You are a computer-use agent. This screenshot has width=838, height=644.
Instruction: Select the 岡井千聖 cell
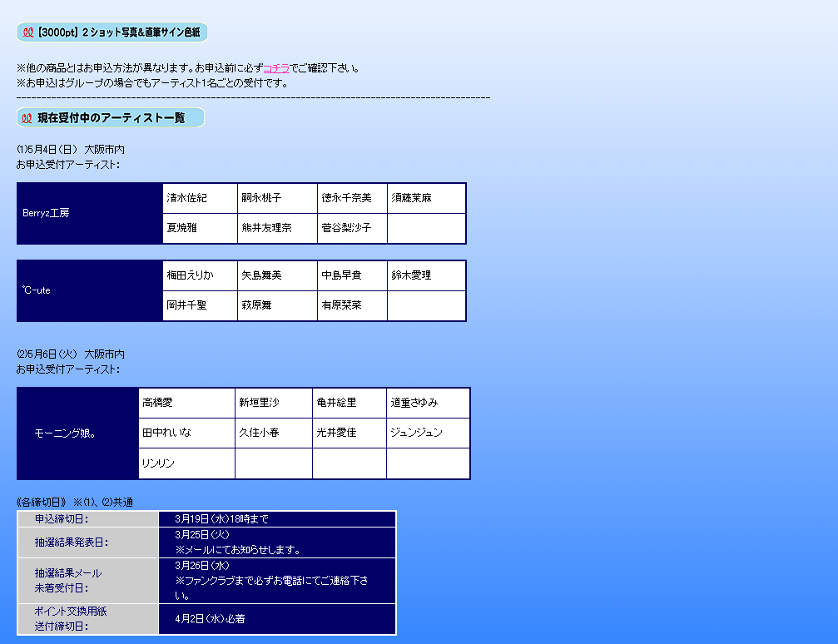200,305
